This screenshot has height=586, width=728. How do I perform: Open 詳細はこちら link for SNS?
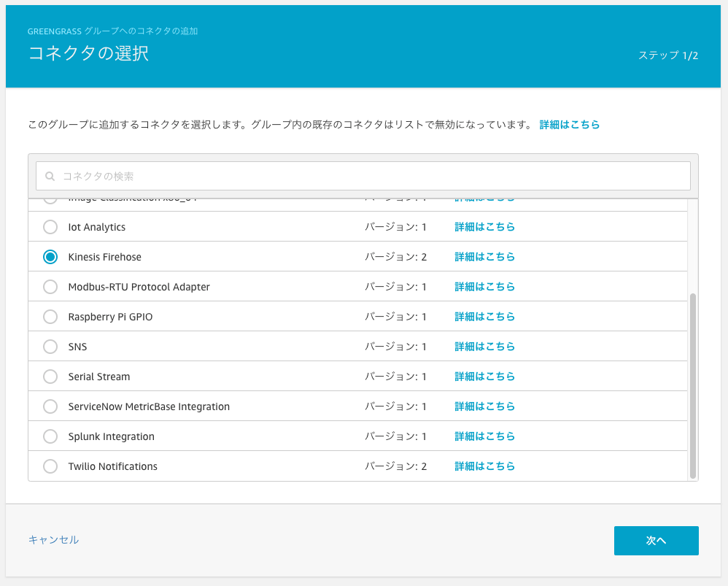tap(484, 347)
